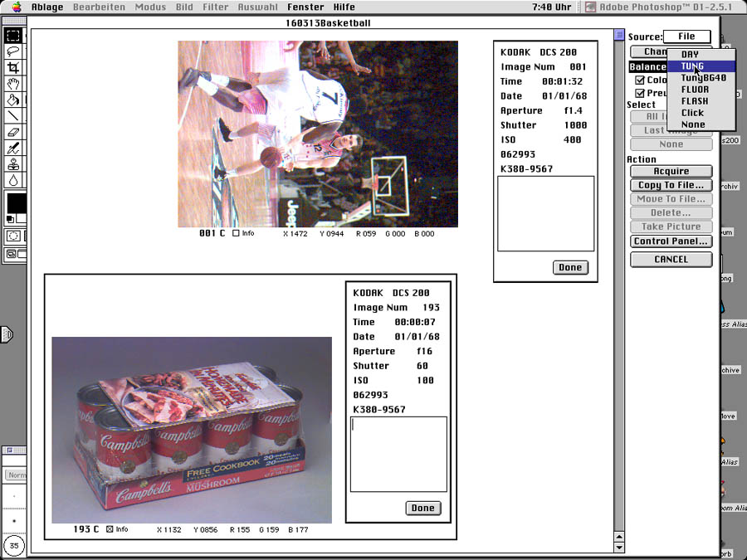Click the Adobe Photoshop application menu icon
The width and height of the screenshot is (747, 560).
click(591, 7)
